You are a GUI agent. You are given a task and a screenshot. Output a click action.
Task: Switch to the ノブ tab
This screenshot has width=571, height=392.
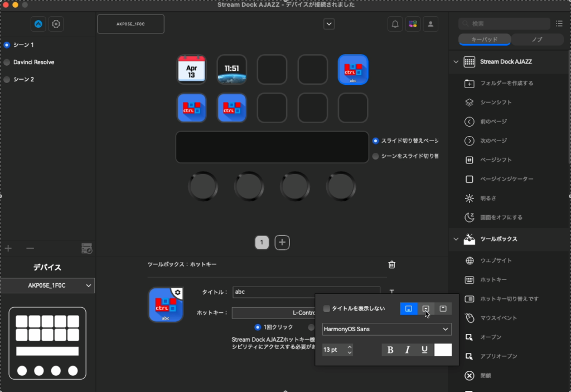pyautogui.click(x=538, y=40)
